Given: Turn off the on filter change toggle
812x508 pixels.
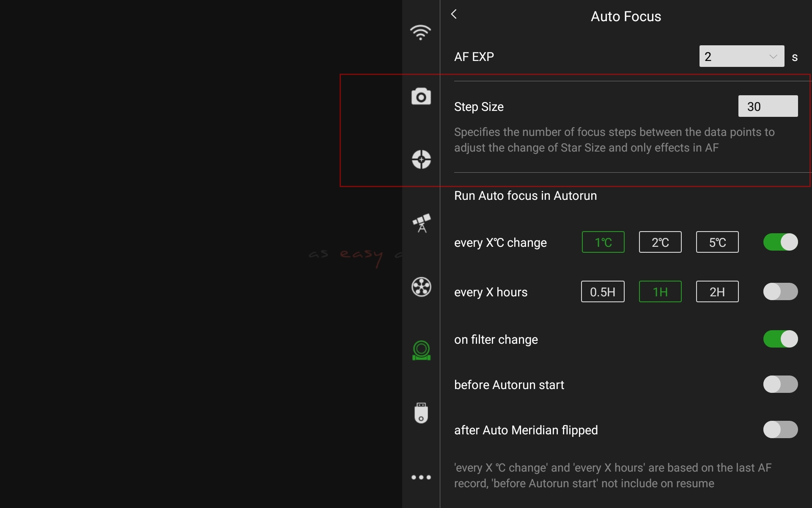Looking at the screenshot, I should [780, 339].
